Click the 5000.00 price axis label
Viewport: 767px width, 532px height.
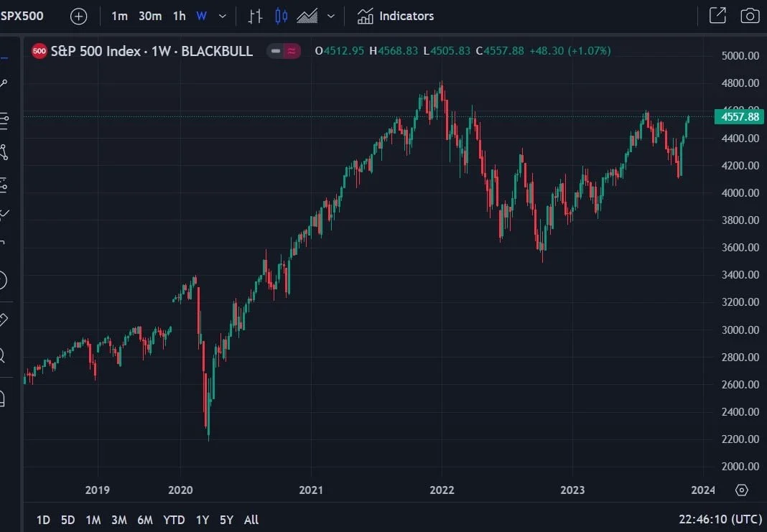(x=740, y=56)
